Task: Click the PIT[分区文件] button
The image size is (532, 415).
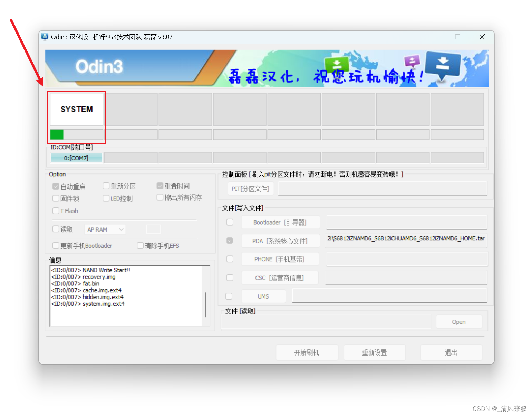Action: coord(251,189)
